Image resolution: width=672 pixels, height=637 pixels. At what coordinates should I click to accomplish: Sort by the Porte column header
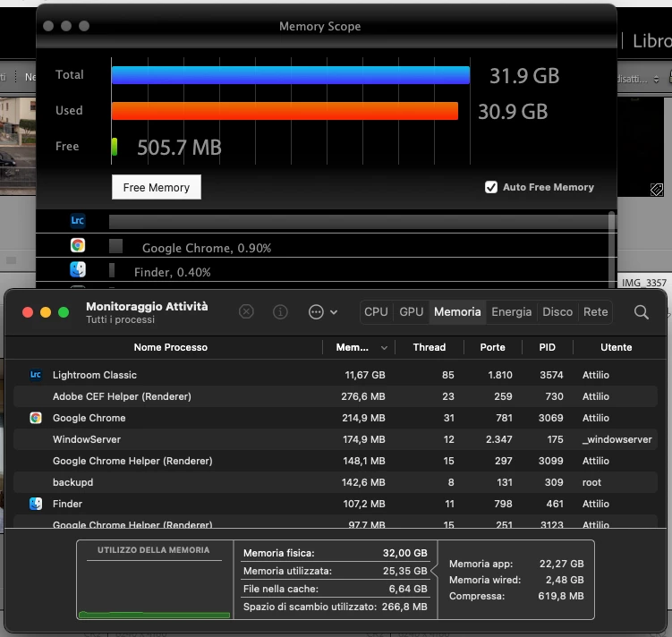[x=492, y=347]
